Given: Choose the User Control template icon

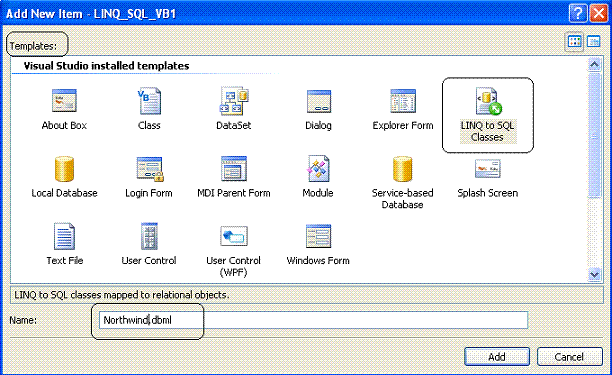Looking at the screenshot, I should (149, 236).
